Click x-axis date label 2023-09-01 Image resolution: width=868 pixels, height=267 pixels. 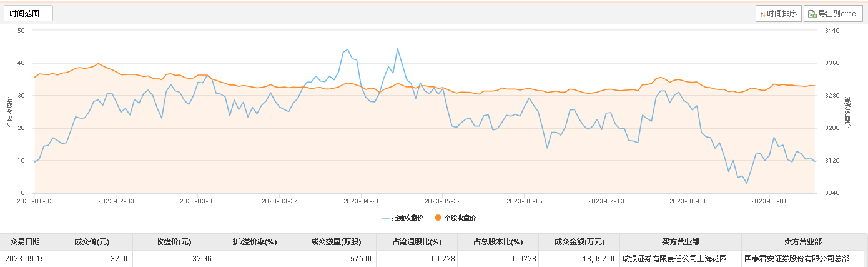[769, 201]
